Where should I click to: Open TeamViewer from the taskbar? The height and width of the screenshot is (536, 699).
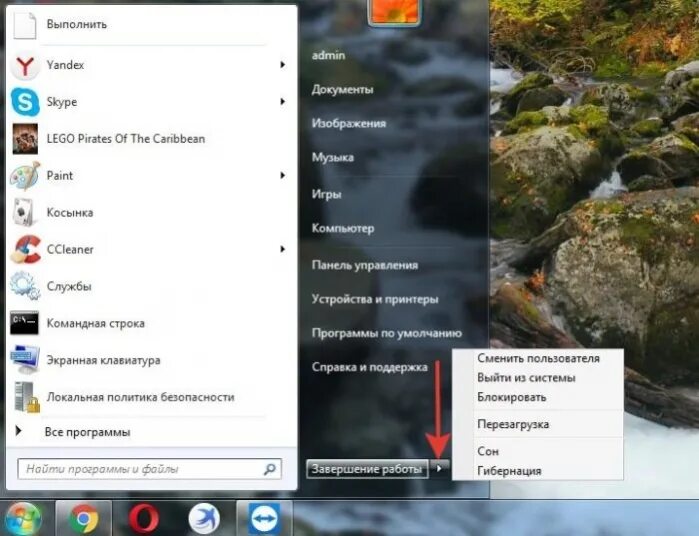pyautogui.click(x=264, y=519)
